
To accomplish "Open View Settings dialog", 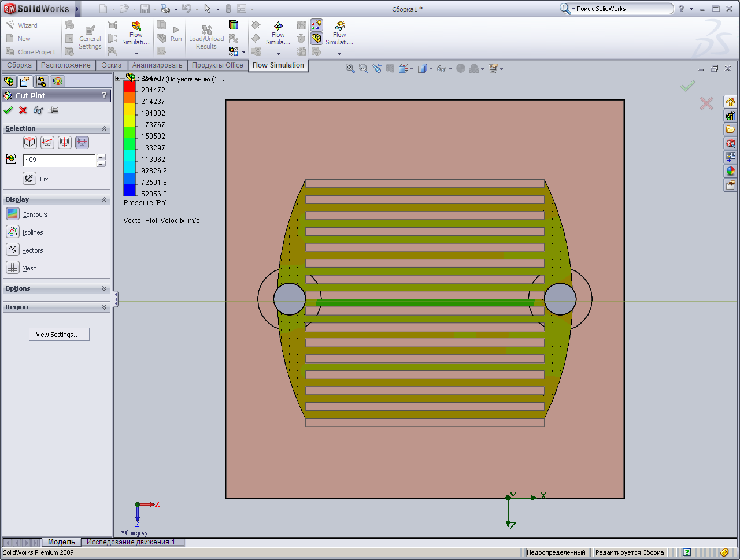I will 59,335.
